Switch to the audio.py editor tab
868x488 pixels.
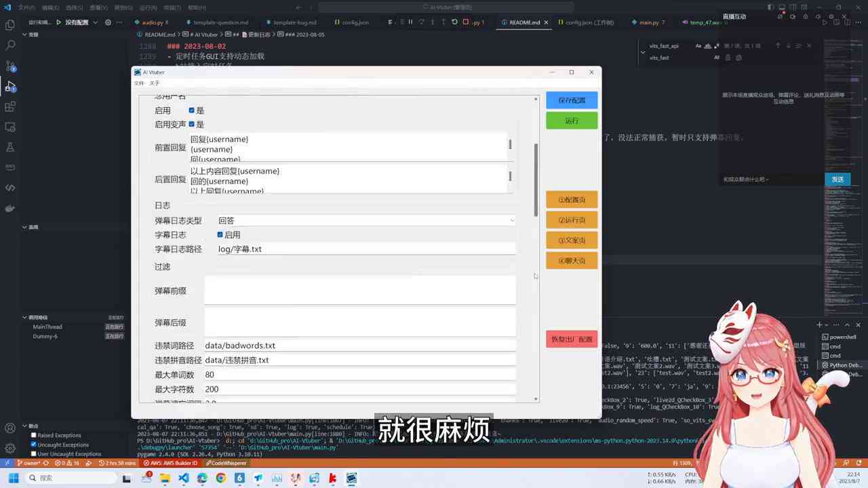pos(151,22)
